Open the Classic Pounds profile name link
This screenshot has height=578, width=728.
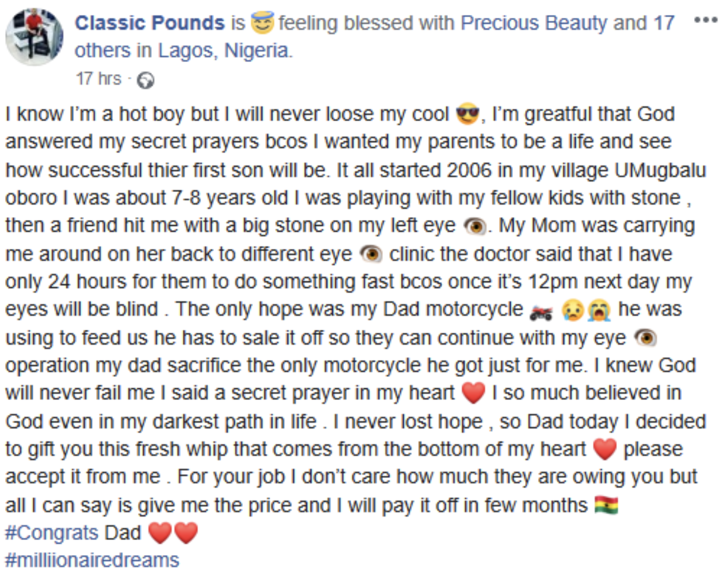point(150,23)
